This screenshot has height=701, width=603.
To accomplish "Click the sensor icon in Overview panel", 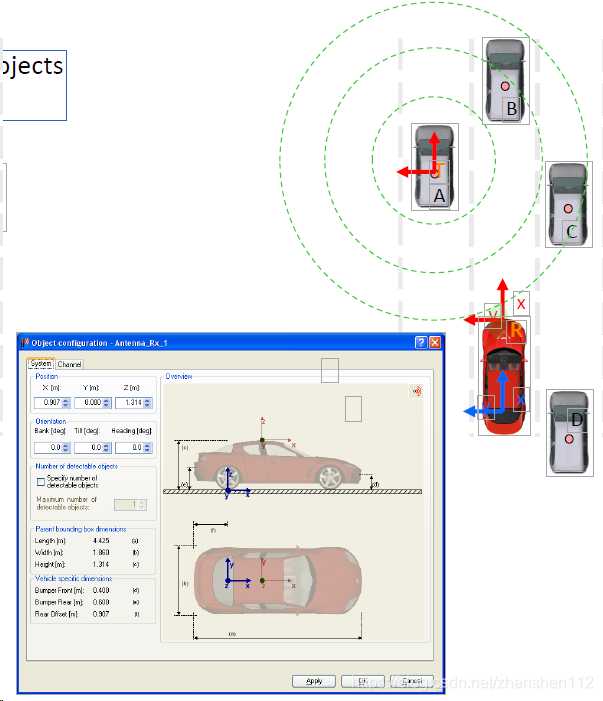I will coord(417,391).
